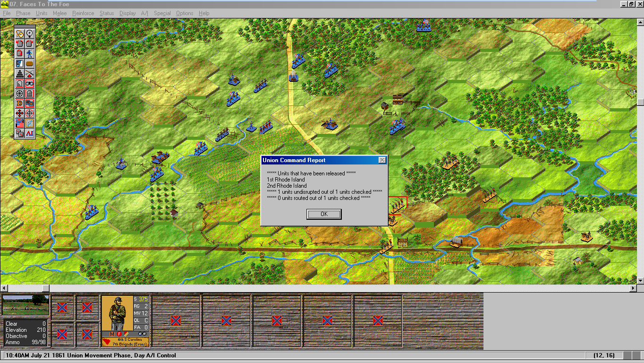Click the orange letter D toolbar icon
Image resolution: width=644 pixels, height=363 pixels.
(x=20, y=103)
